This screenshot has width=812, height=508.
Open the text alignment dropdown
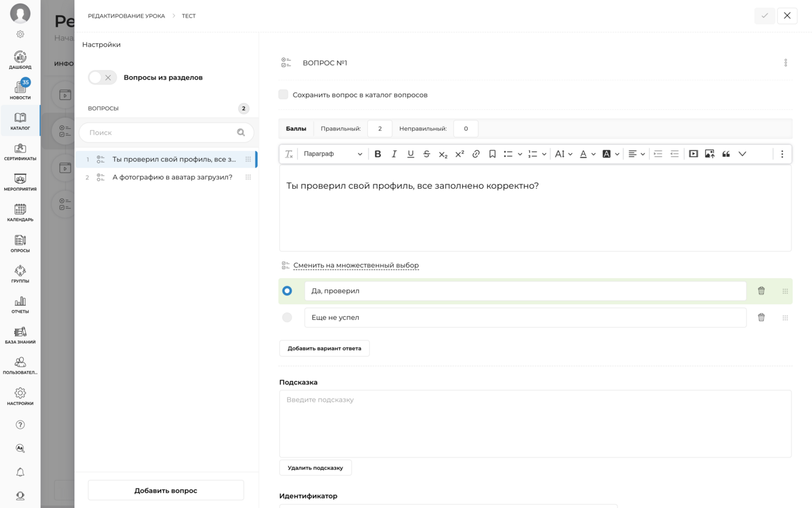click(636, 154)
